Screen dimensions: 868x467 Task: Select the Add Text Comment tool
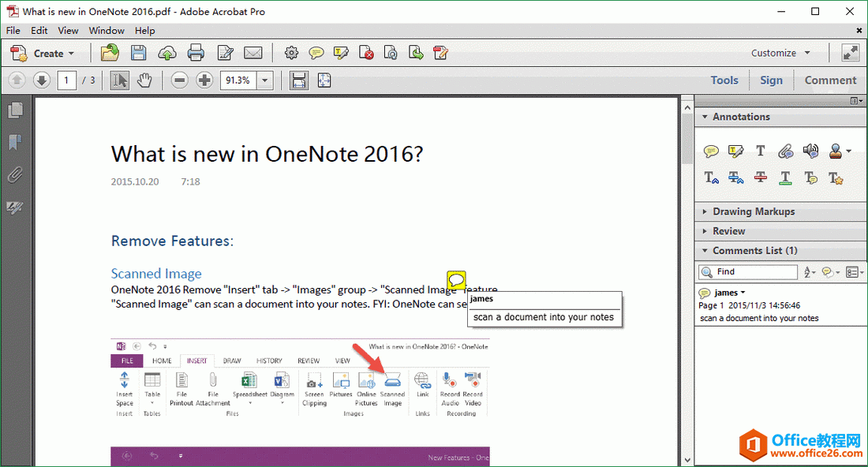(760, 151)
